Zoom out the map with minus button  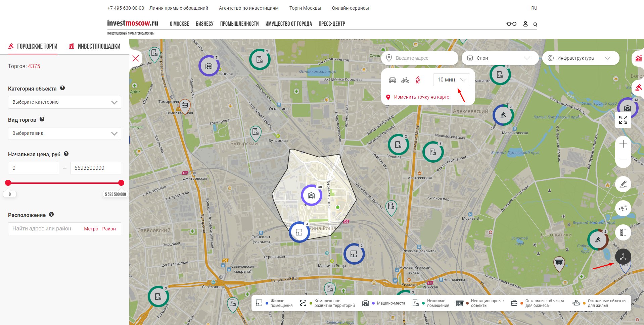click(623, 160)
